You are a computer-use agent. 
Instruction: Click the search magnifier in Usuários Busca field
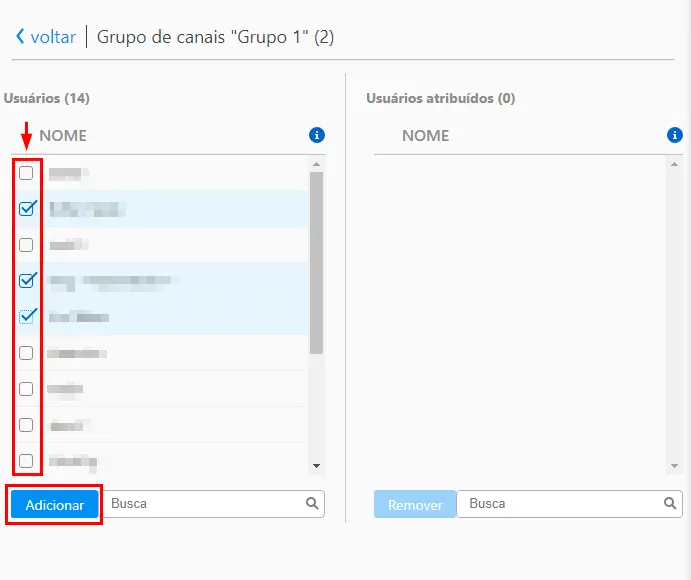pos(312,503)
